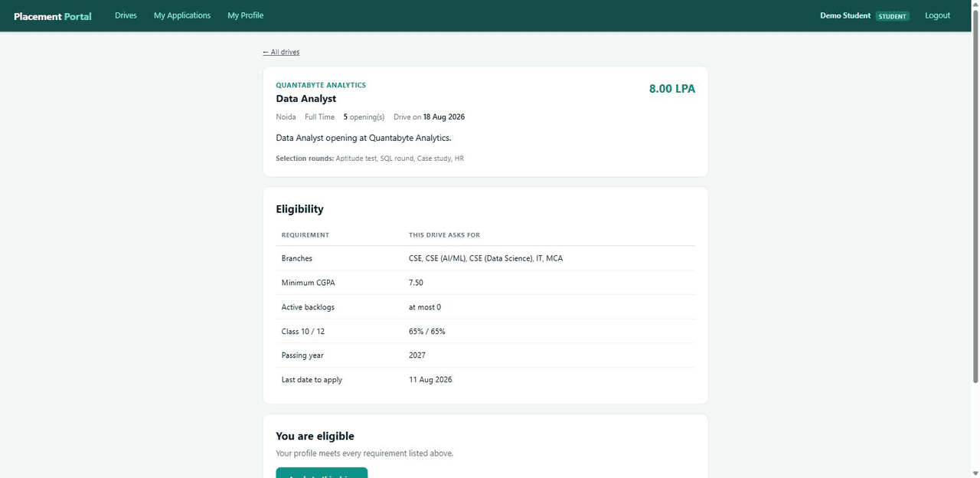
Task: Click the at most 0 value
Action: pyautogui.click(x=425, y=307)
